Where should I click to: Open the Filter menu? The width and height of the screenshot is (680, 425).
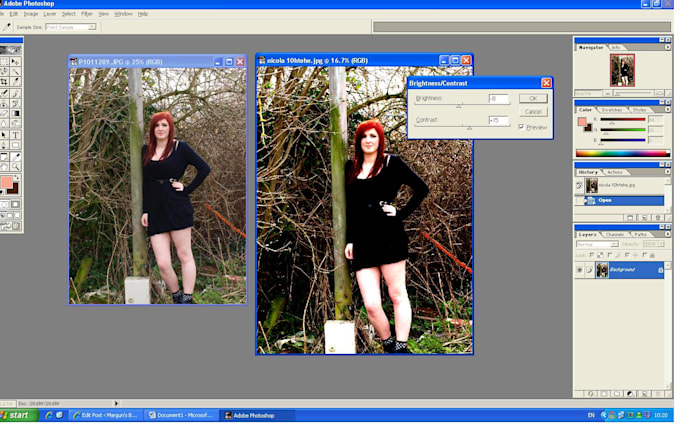click(87, 14)
